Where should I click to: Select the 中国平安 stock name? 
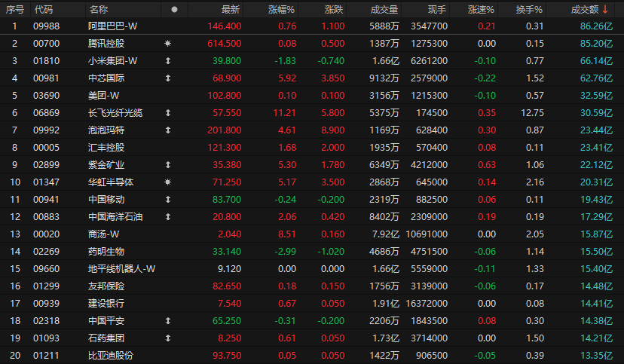pyautogui.click(x=106, y=320)
